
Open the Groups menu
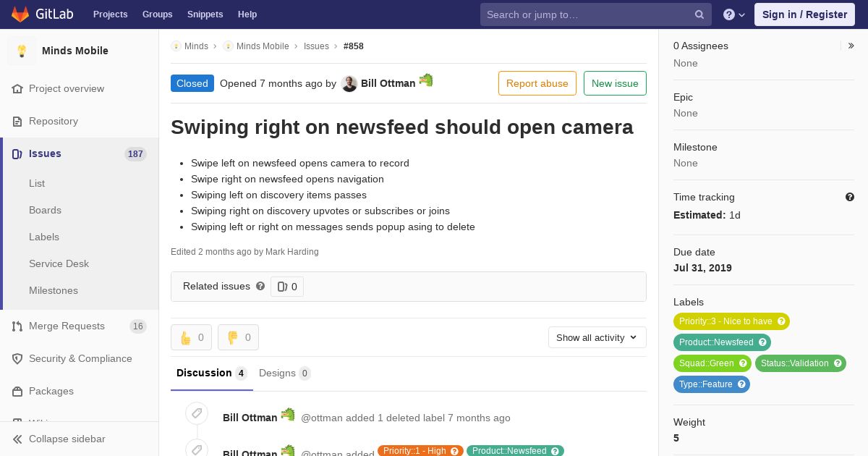158,14
